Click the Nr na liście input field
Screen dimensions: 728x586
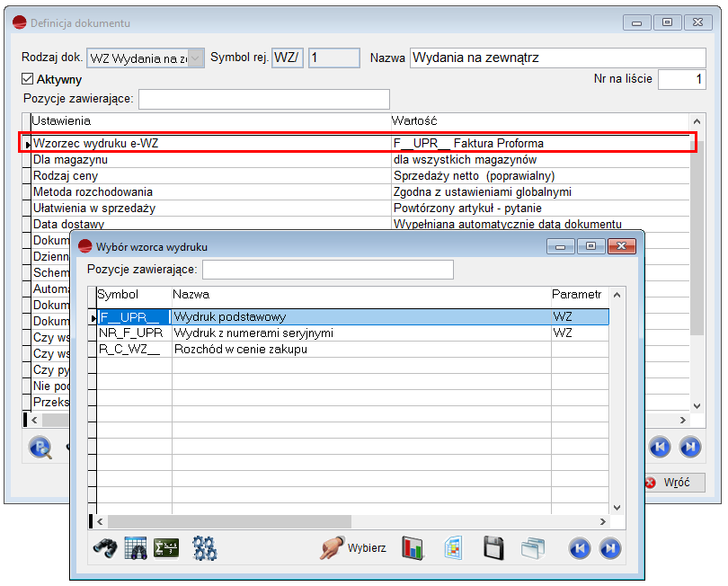click(681, 80)
